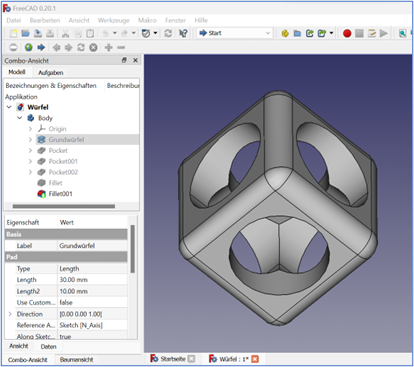
Task: Switch to the Startseite document tab
Action: coord(173,359)
